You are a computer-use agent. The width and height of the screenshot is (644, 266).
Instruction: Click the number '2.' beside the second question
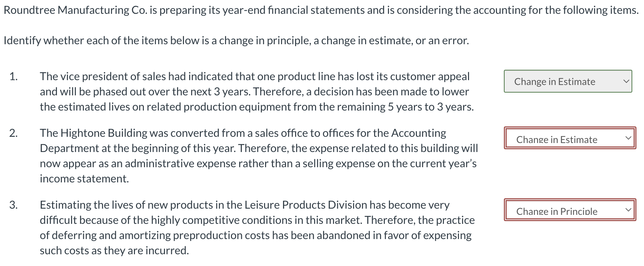pos(14,133)
